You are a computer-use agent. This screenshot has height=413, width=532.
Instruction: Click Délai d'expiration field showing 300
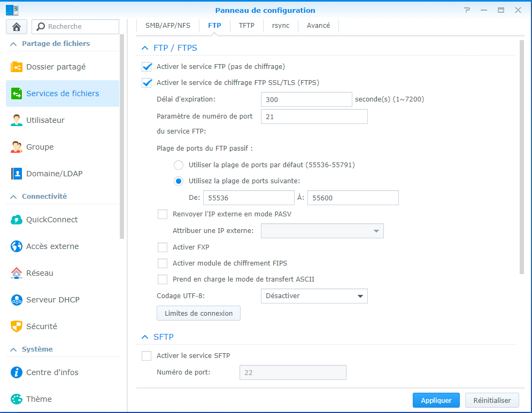[x=306, y=99]
